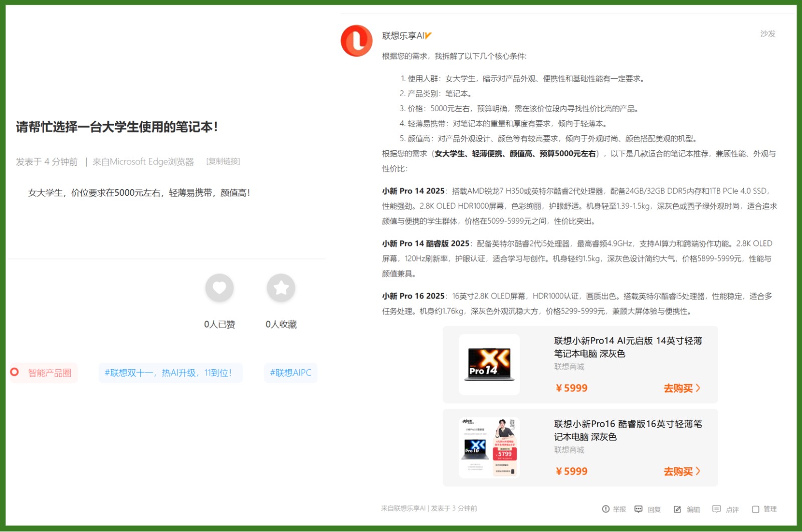Click the 回复 reply icon

(638, 509)
